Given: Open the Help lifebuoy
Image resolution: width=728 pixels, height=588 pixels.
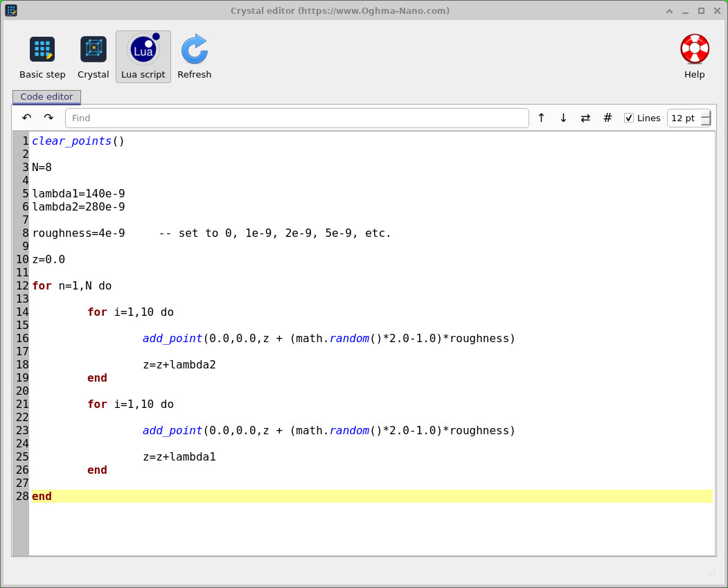Looking at the screenshot, I should [x=695, y=57].
